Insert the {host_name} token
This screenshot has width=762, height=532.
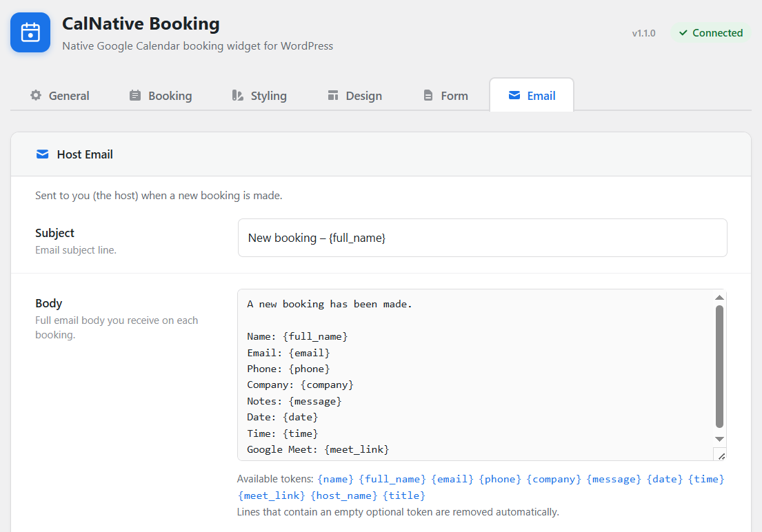tap(343, 495)
